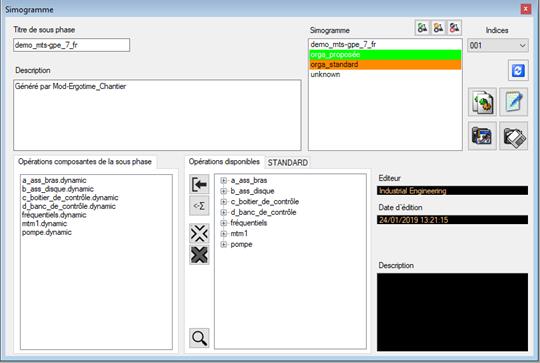Select the Opérations disponibles tab
This screenshot has height=363, width=540.
(224, 162)
